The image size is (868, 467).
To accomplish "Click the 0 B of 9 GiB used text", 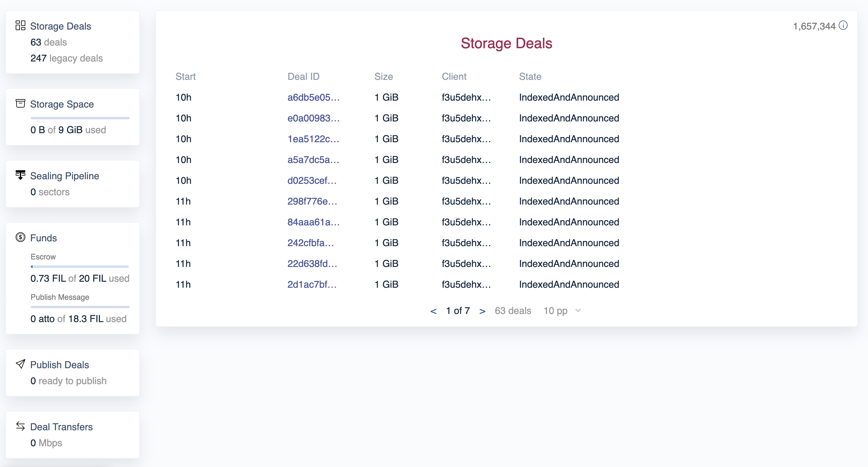I will [68, 130].
